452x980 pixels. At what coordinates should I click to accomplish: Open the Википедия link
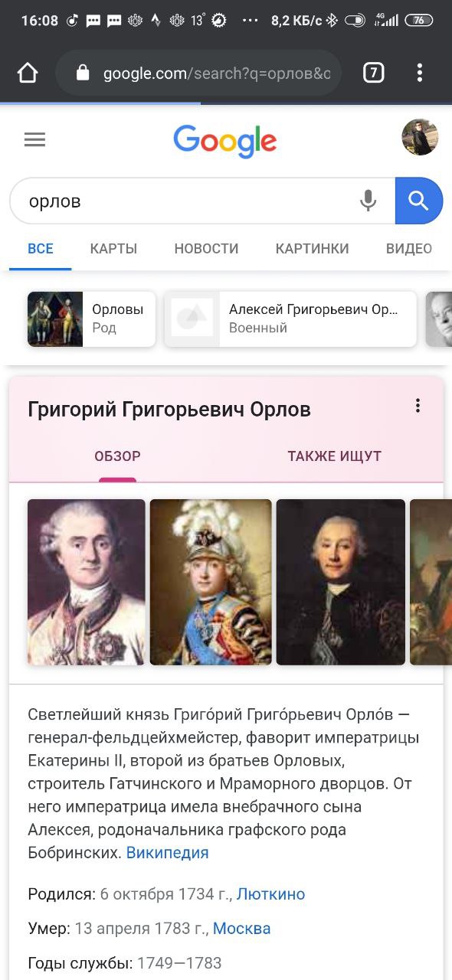pos(167,853)
